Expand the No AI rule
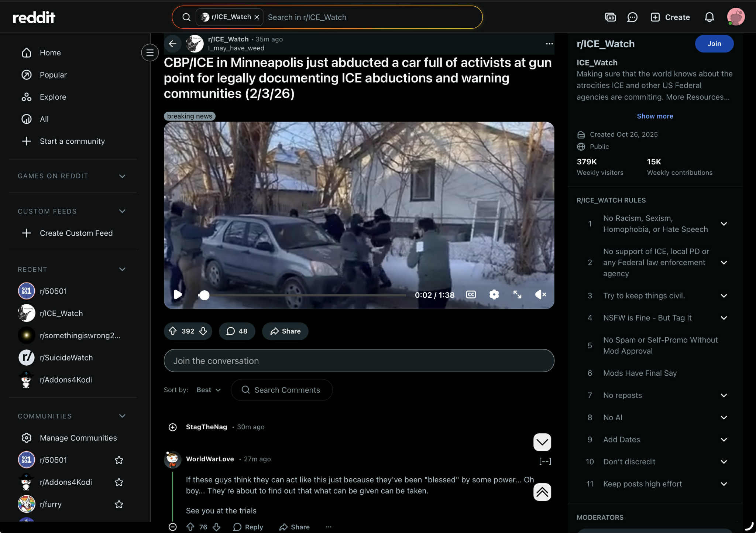 click(724, 417)
